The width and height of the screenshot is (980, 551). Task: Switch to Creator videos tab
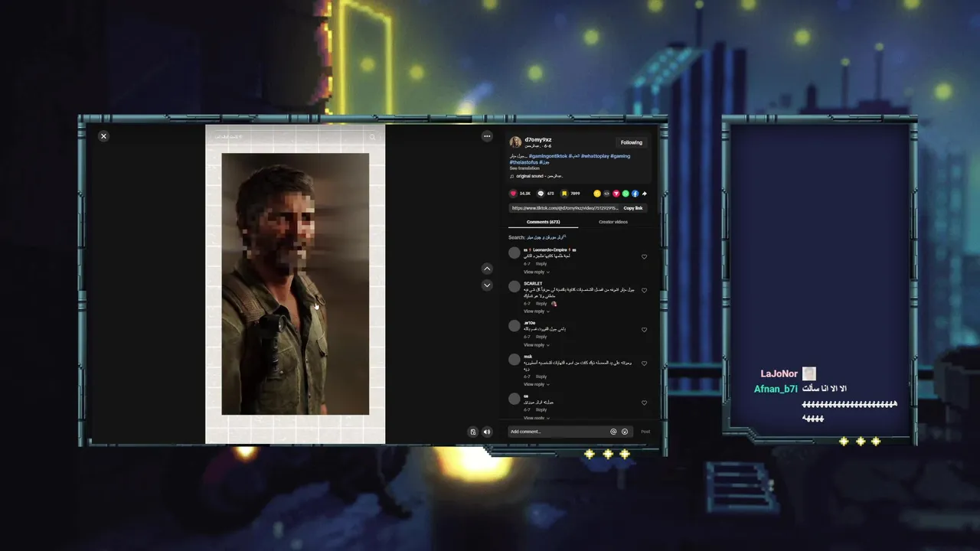pyautogui.click(x=613, y=222)
